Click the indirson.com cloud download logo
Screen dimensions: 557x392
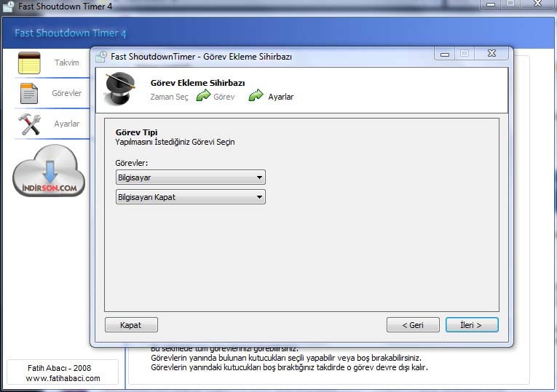(x=49, y=171)
